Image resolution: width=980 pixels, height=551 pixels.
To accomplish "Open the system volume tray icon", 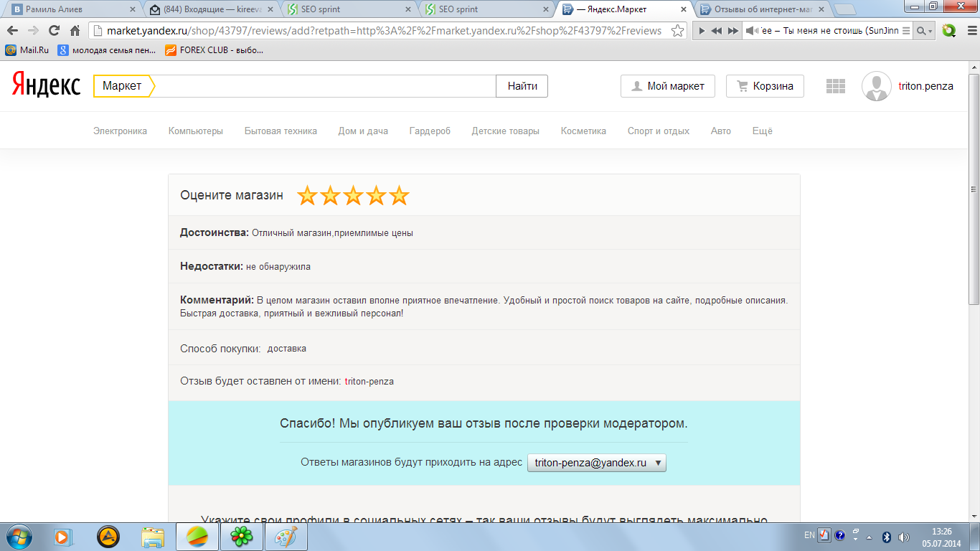I will click(903, 537).
